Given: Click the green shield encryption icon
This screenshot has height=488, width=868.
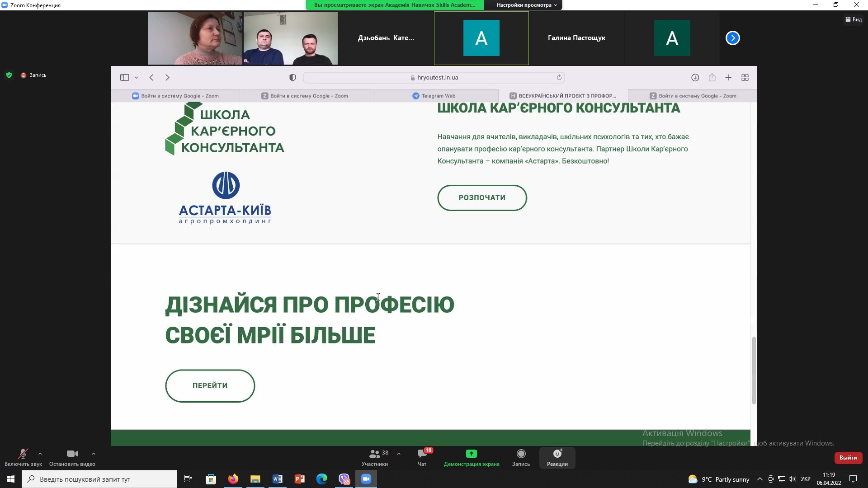Looking at the screenshot, I should coord(9,75).
